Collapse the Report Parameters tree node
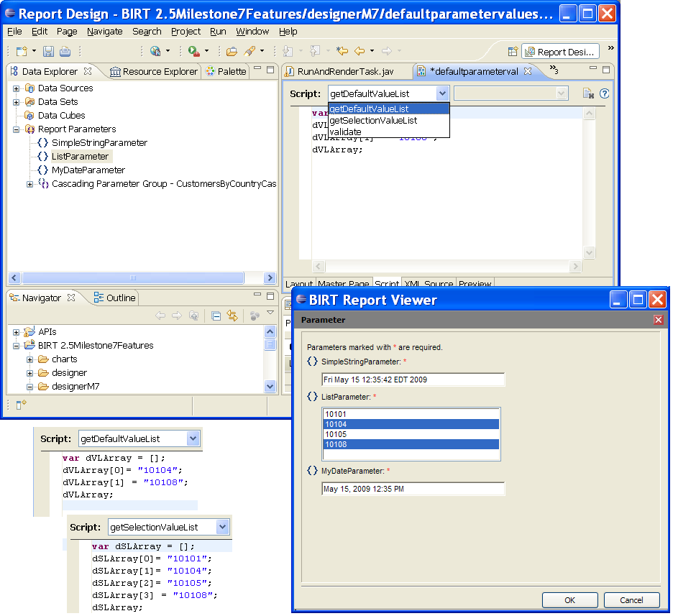Image resolution: width=673 pixels, height=616 pixels. (x=17, y=129)
